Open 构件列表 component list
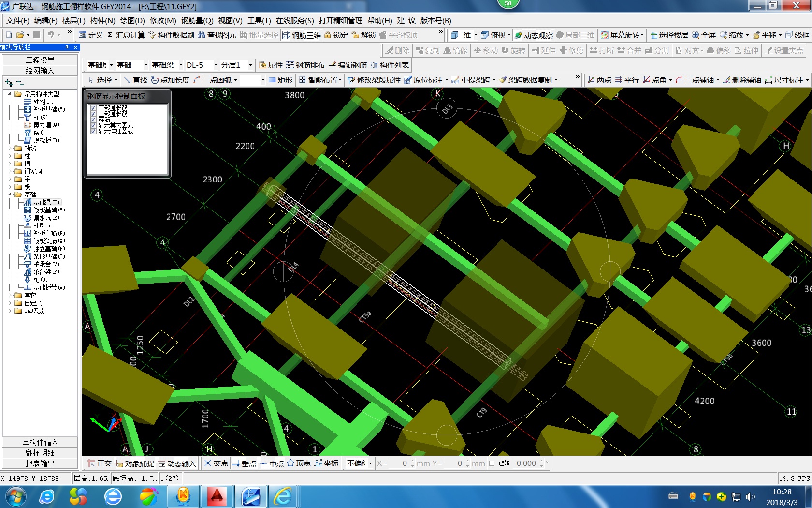This screenshot has height=508, width=812. [x=390, y=65]
